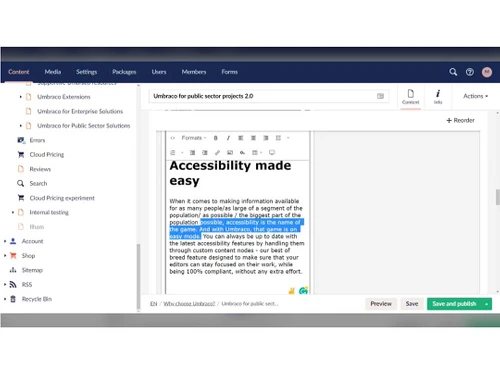The image size is (500, 375).
Task: Open the help question mark icon
Action: tap(470, 72)
